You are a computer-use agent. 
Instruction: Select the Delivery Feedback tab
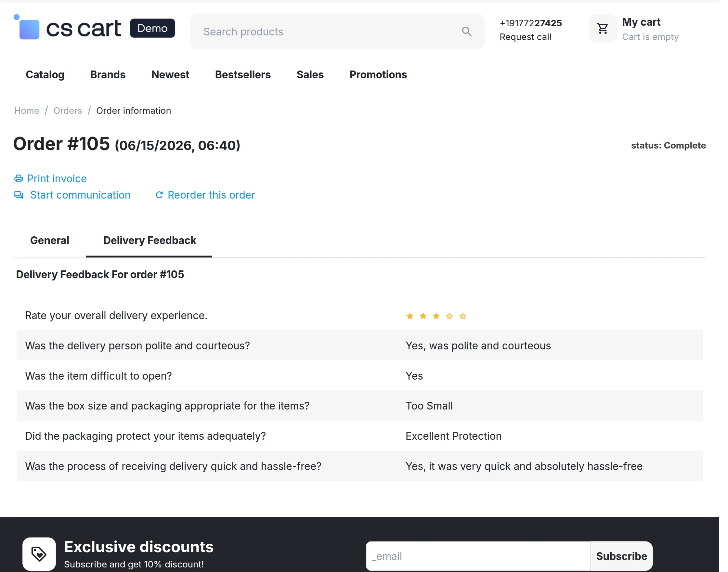coord(150,240)
